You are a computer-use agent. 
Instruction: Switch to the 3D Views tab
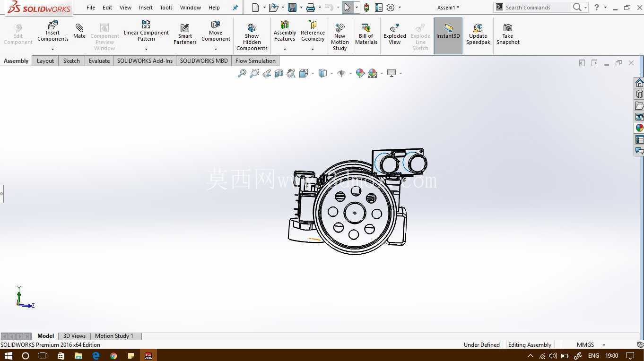pyautogui.click(x=74, y=336)
